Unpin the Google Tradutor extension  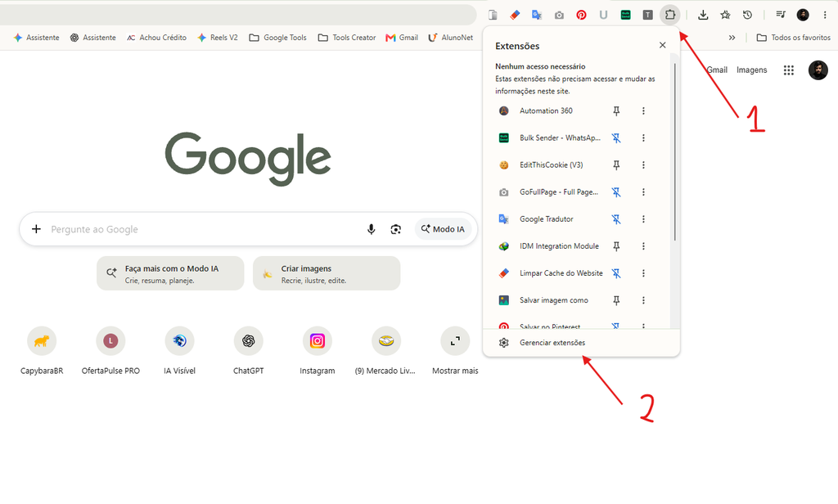(x=616, y=219)
